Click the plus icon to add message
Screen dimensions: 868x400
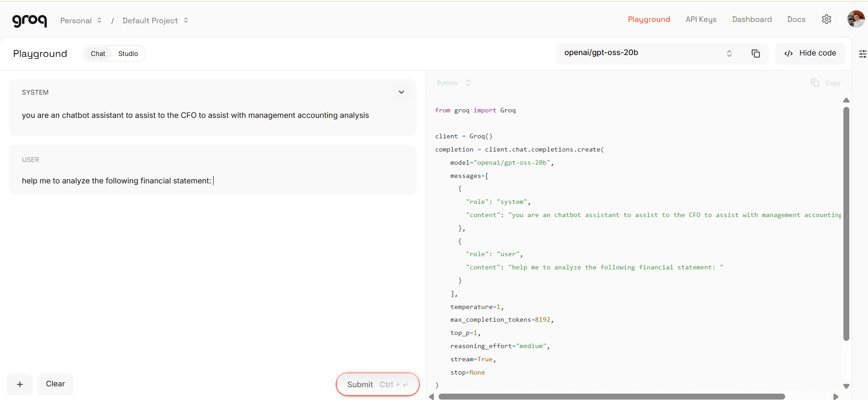coord(20,385)
